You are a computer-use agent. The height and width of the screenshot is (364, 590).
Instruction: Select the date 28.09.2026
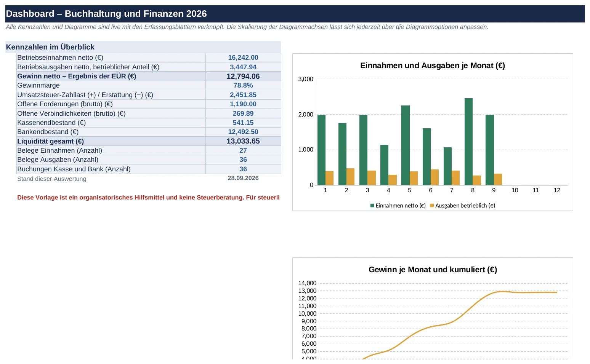click(x=243, y=178)
